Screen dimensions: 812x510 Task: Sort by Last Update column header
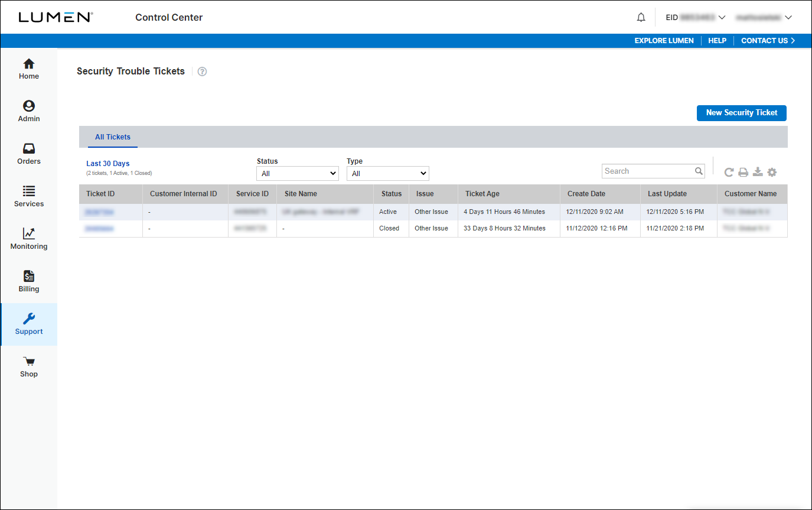[667, 194]
